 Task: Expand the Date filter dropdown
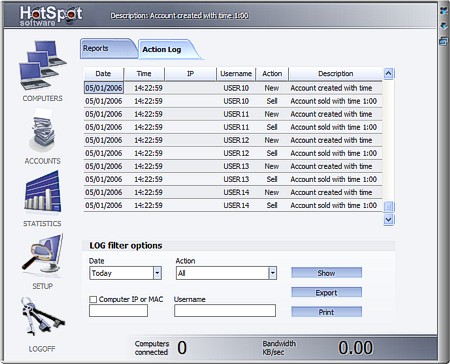(x=157, y=273)
